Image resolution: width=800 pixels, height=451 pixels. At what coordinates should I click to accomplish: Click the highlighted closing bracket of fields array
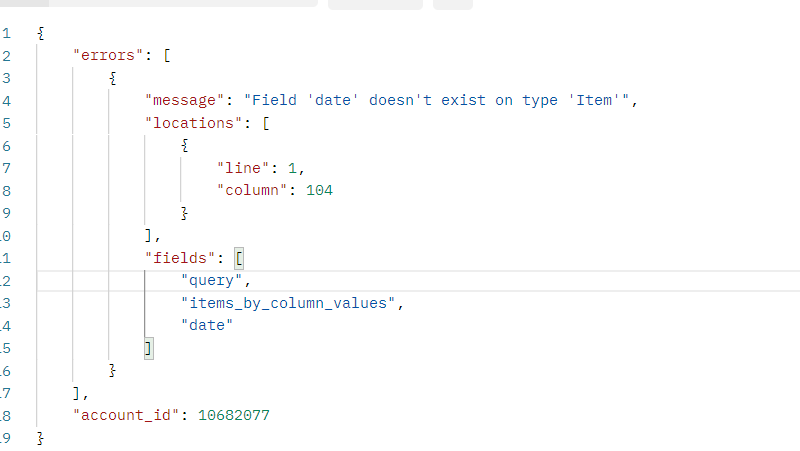(x=148, y=348)
